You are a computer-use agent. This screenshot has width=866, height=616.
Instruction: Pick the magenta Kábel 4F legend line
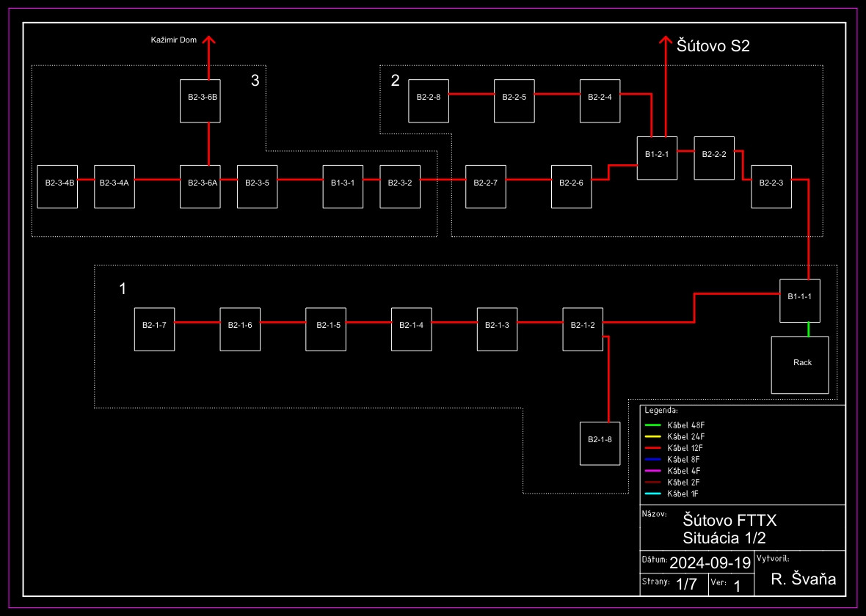coord(653,471)
